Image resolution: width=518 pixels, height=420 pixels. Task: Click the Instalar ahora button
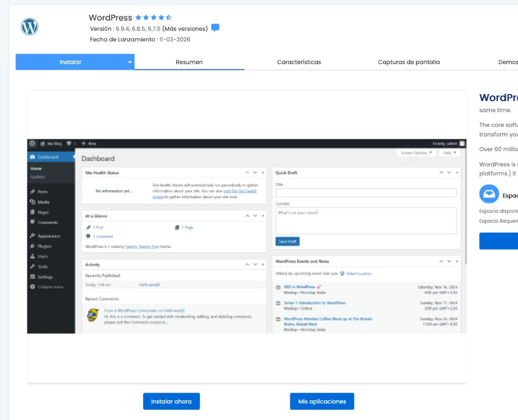point(171,401)
